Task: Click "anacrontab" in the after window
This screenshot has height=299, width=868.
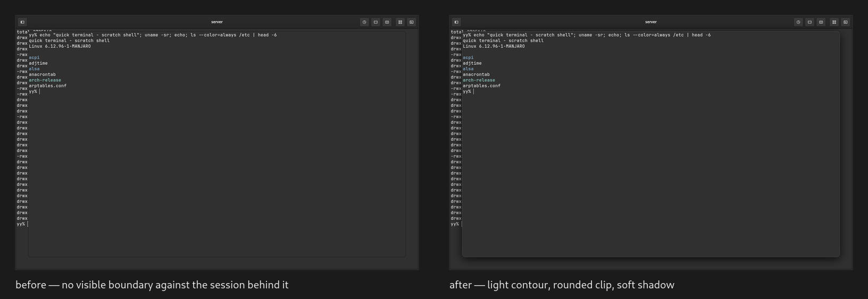Action: pos(476,74)
